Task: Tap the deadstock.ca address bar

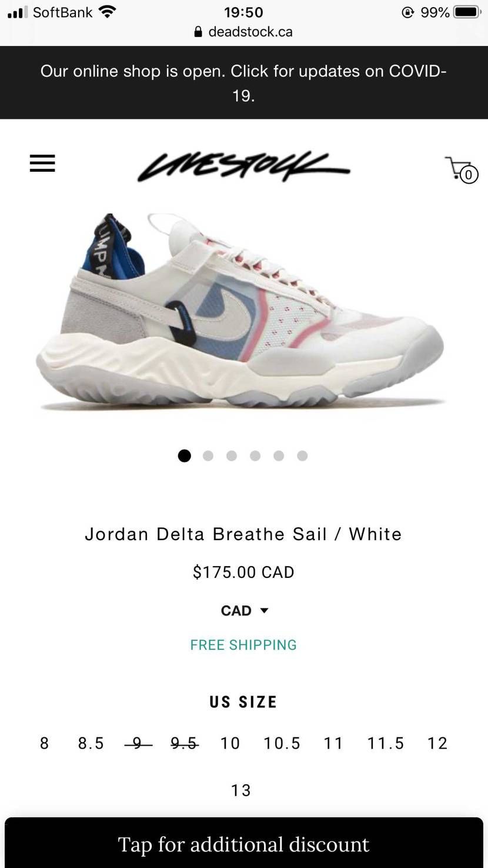Action: pyautogui.click(x=243, y=32)
